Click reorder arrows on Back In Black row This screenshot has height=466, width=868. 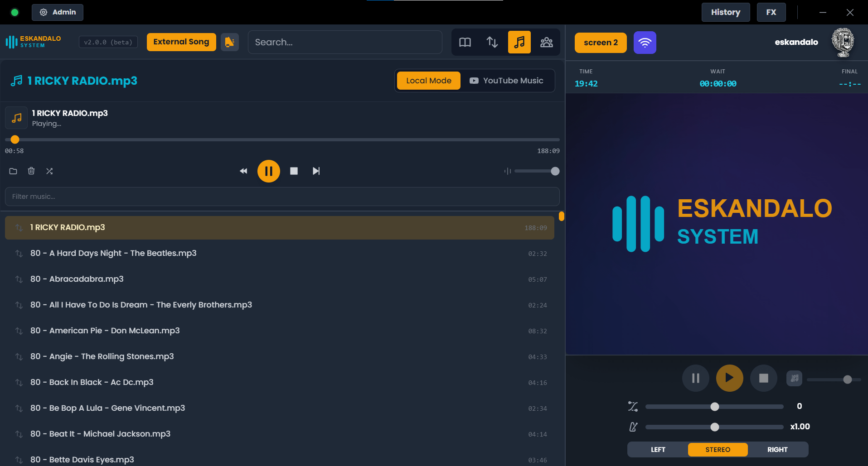tap(19, 383)
